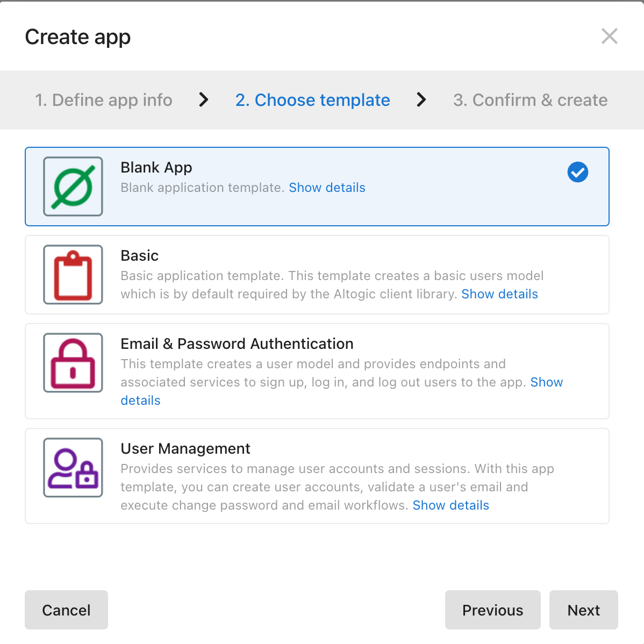Click the X to close the Create app dialog

609,36
